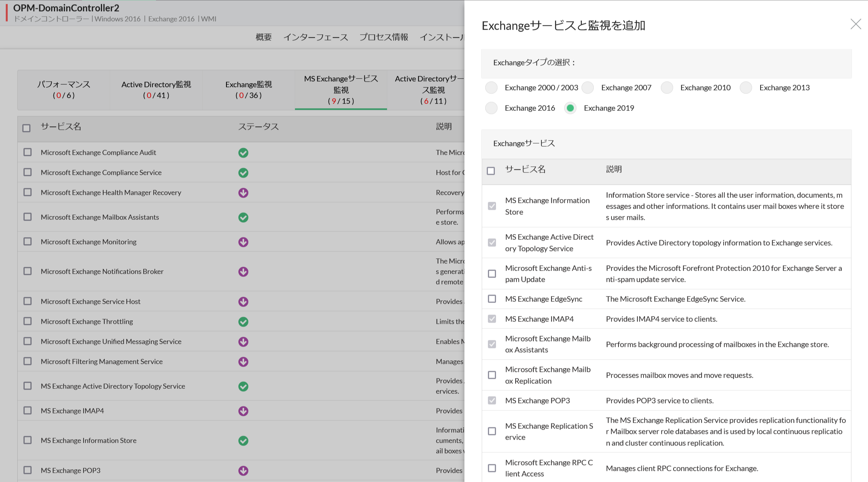Tick Microsoft Exchange Mailbox Replication checkbox

coord(492,375)
